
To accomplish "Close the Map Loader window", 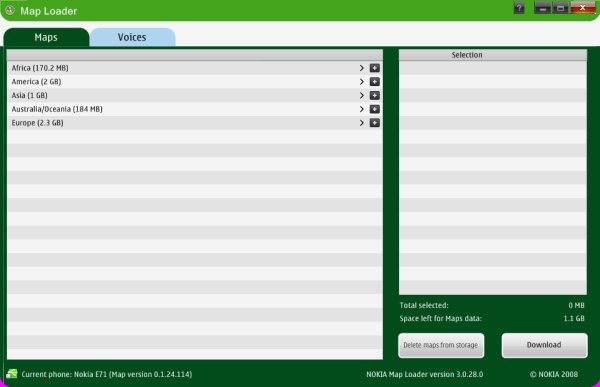I will (x=583, y=8).
